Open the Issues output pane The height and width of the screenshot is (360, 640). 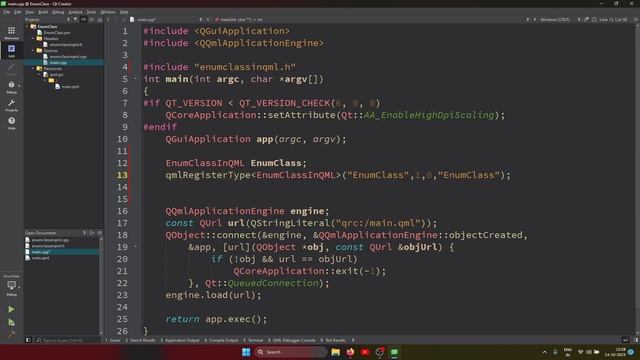(113, 340)
